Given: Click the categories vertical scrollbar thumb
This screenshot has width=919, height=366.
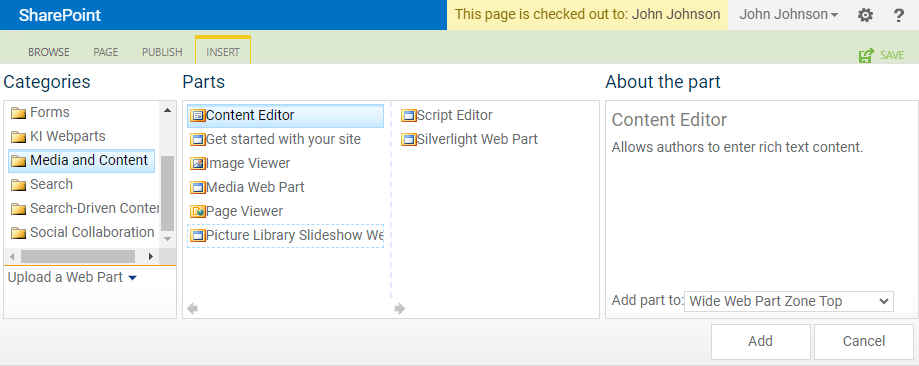Looking at the screenshot, I should coord(167,194).
